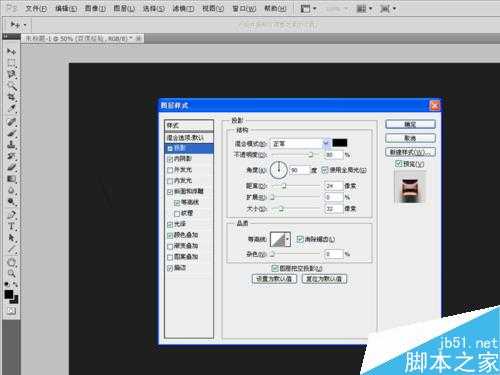Screen dimensions: 500x375
Task: Select the Line shape tool
Action: pos(11,249)
